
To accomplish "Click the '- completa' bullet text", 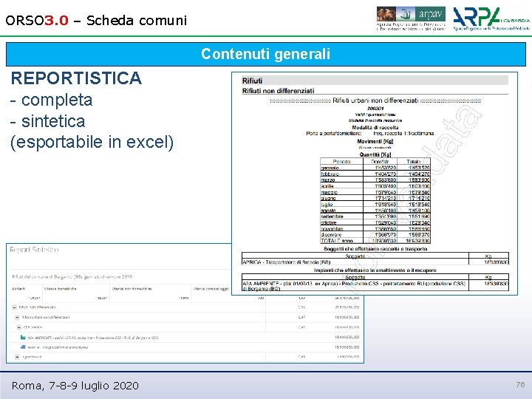I will 51,100.
